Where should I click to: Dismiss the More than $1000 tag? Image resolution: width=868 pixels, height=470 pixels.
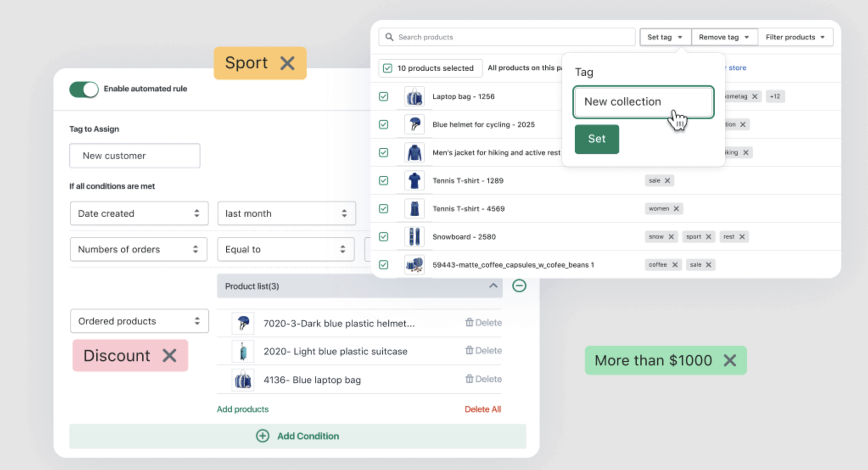coord(730,361)
